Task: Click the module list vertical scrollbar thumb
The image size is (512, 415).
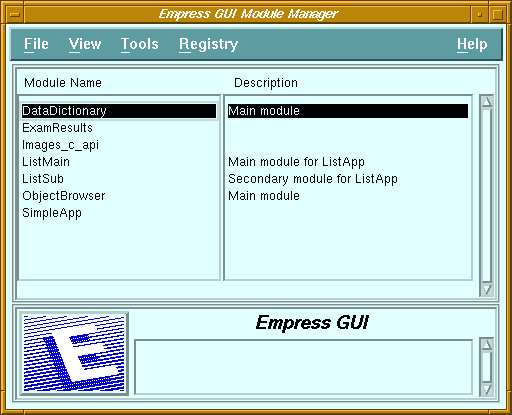Action: pyautogui.click(x=487, y=195)
